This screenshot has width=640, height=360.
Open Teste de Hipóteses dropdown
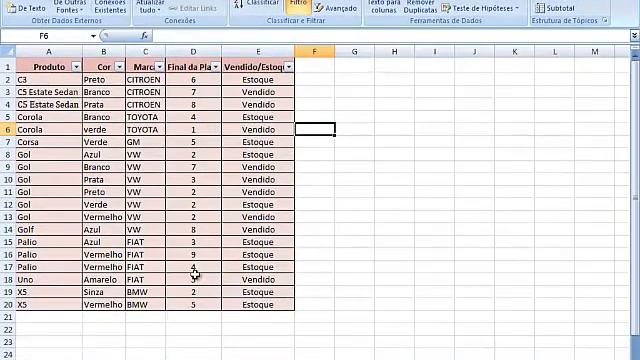[x=481, y=8]
